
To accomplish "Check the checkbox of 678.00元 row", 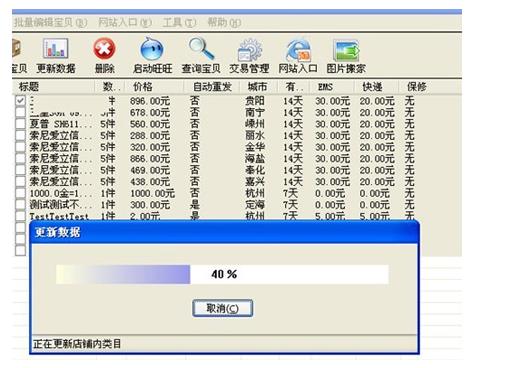I will click(20, 112).
